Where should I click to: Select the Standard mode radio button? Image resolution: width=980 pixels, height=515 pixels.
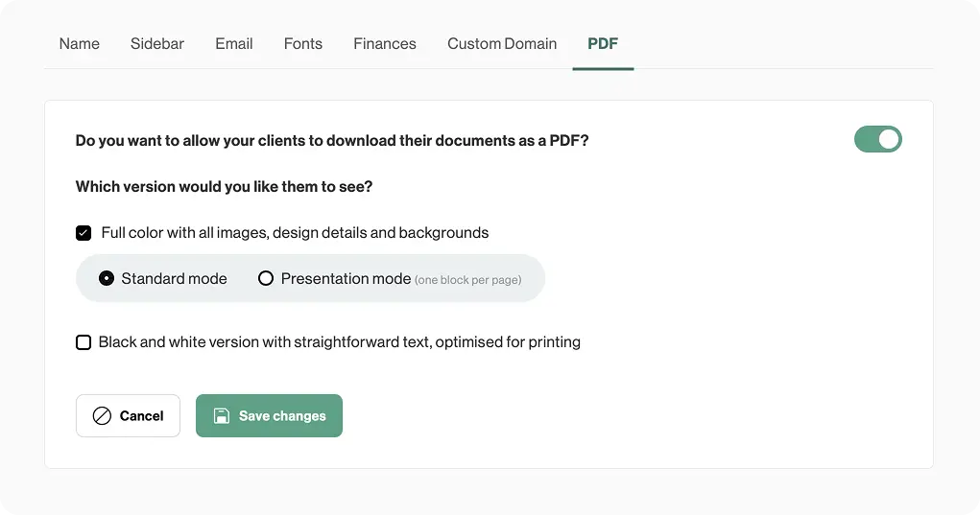[x=106, y=279]
